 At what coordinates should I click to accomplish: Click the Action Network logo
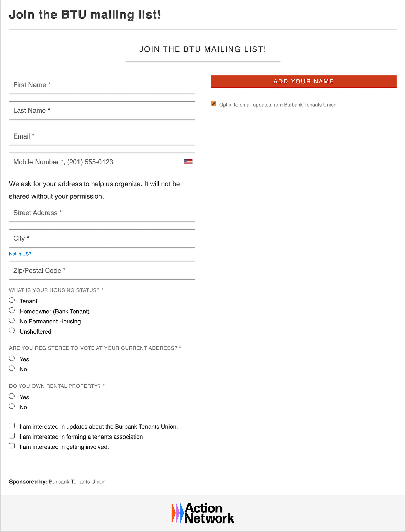pos(203,513)
